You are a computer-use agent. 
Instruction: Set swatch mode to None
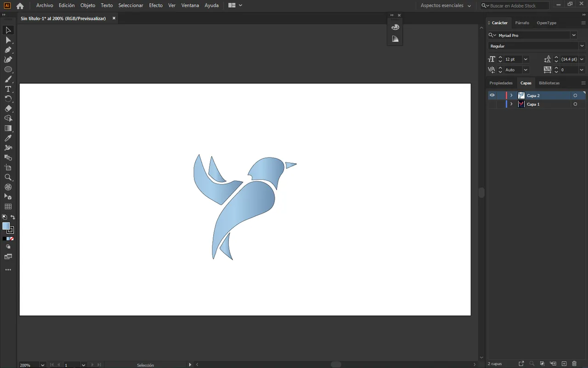coord(12,239)
